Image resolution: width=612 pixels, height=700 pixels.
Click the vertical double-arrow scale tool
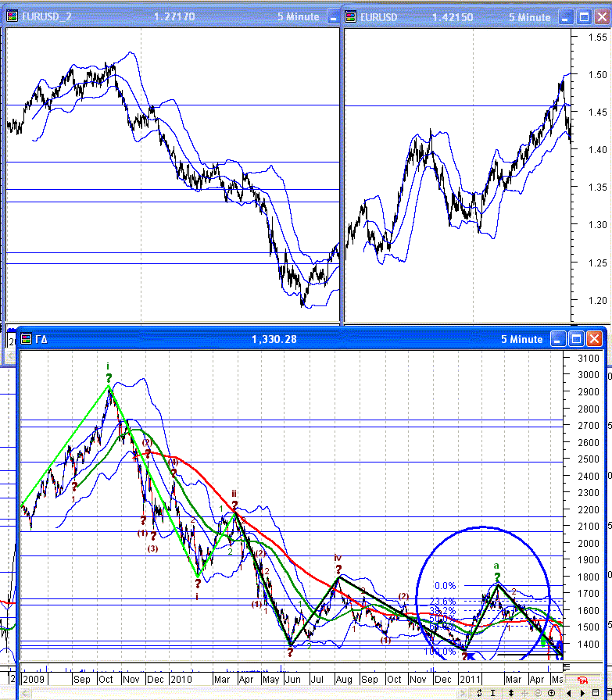[511, 693]
